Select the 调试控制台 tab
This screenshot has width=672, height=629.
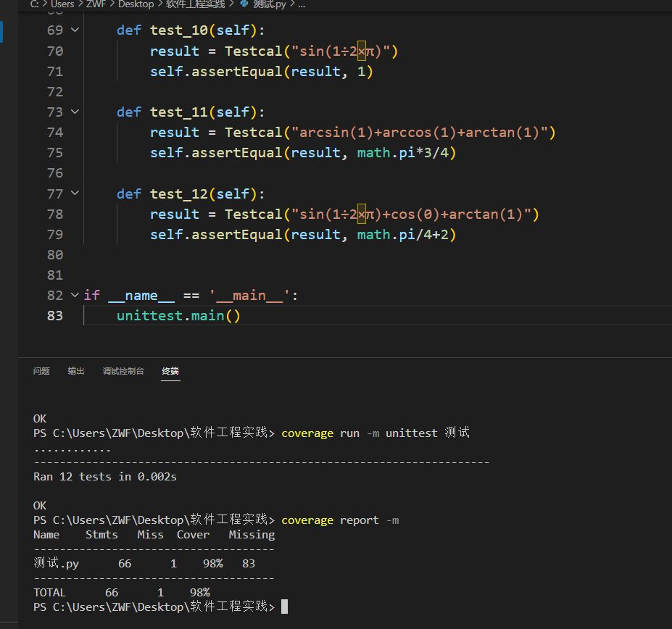pos(123,371)
